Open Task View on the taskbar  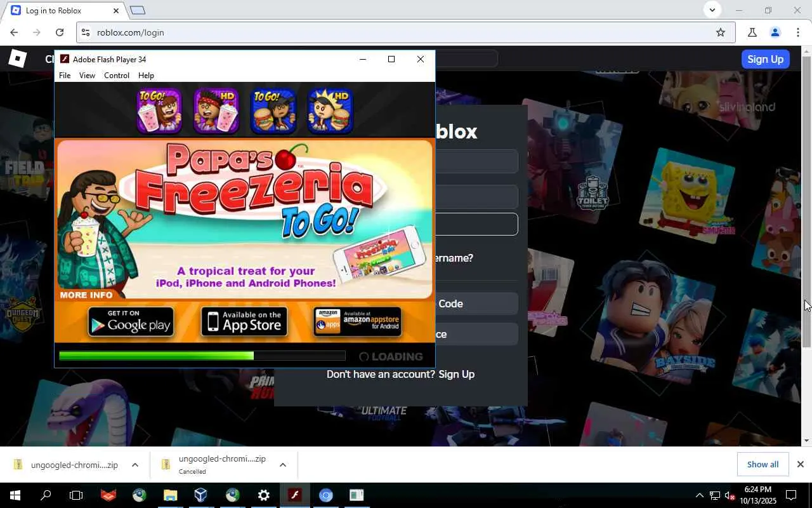pos(76,495)
